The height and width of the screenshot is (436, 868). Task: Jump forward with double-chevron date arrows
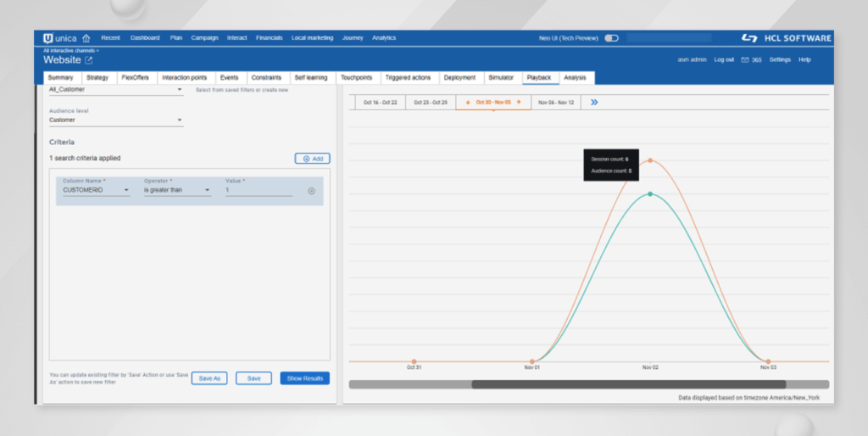click(595, 103)
